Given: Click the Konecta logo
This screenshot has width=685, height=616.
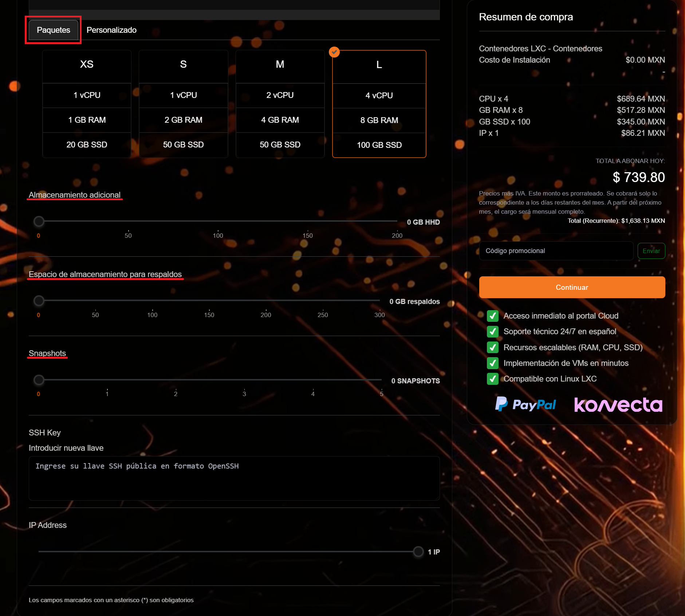Looking at the screenshot, I should [618, 404].
